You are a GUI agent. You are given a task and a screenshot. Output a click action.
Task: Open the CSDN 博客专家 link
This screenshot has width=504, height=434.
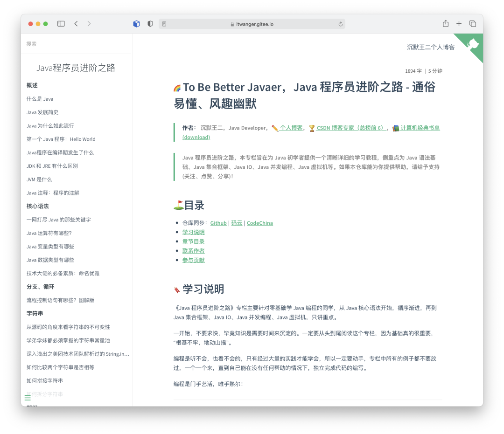[351, 128]
